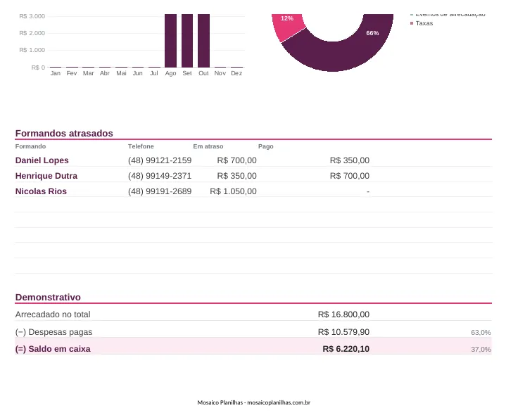Click the Formandos atrasados heading

(x=64, y=133)
